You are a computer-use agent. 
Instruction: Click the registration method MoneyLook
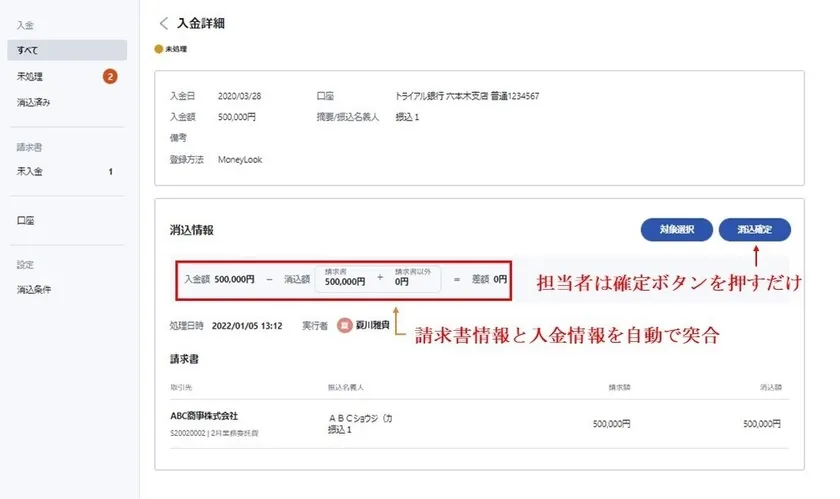[x=240, y=159]
